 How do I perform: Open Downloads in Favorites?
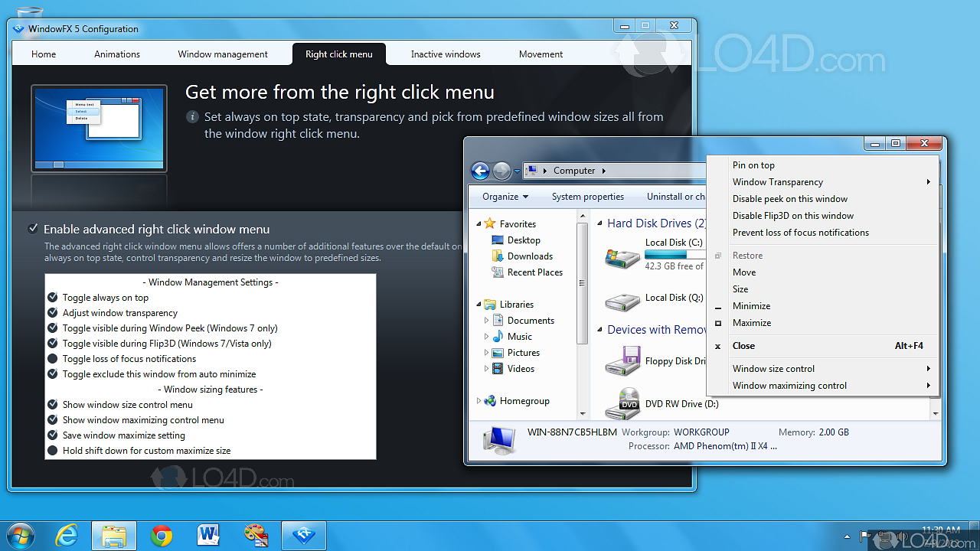coord(529,256)
